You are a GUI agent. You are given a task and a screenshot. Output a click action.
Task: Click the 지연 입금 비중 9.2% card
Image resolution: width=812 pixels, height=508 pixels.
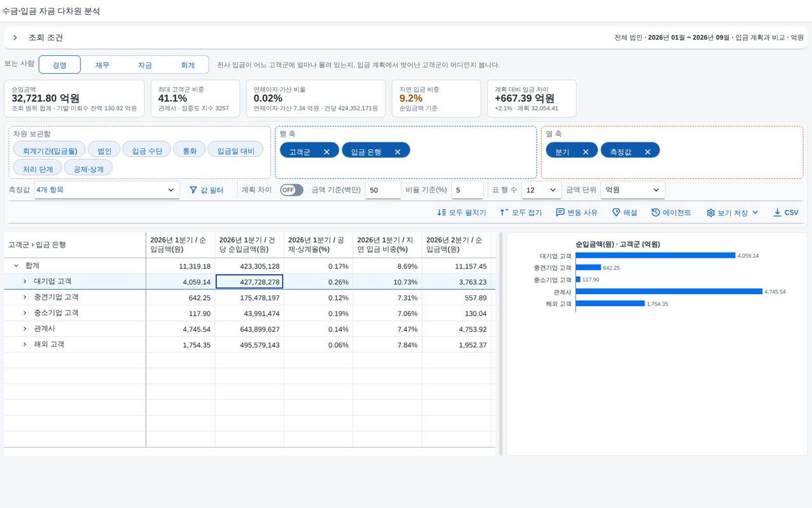click(x=436, y=98)
